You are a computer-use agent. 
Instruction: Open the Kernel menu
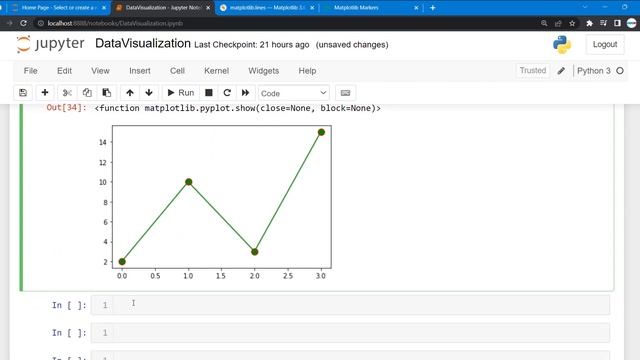(x=216, y=71)
